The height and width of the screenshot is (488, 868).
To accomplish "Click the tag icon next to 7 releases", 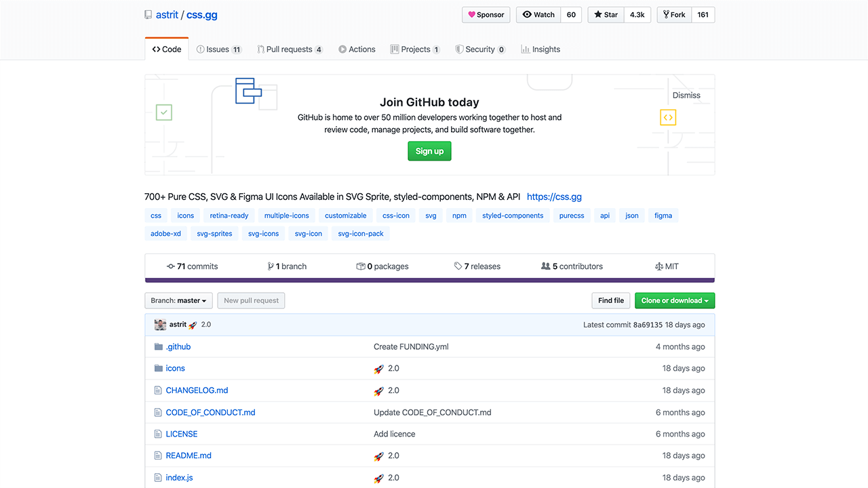I will pos(458,266).
